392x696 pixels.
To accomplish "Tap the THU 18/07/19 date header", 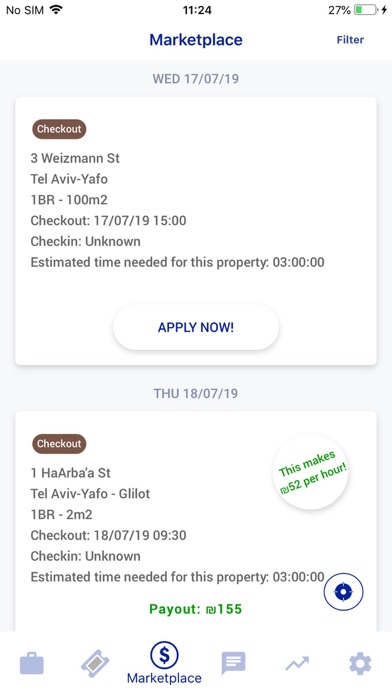I will [x=196, y=394].
